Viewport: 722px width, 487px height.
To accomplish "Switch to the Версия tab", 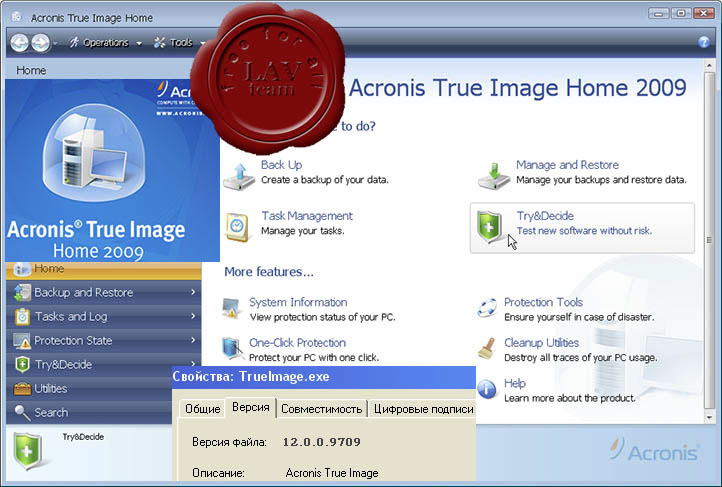I will tap(251, 407).
